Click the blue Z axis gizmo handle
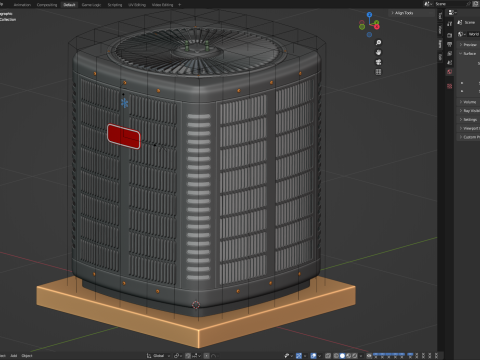Screen dimensions: 480x360 pos(369,15)
